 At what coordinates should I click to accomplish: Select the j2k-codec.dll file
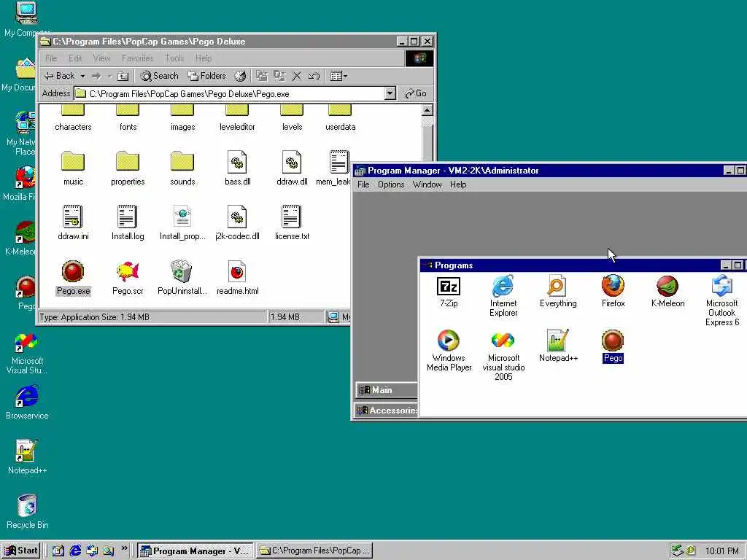click(x=237, y=223)
